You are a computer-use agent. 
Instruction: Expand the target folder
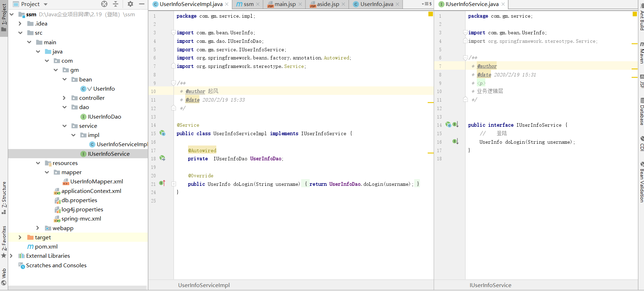tap(20, 237)
